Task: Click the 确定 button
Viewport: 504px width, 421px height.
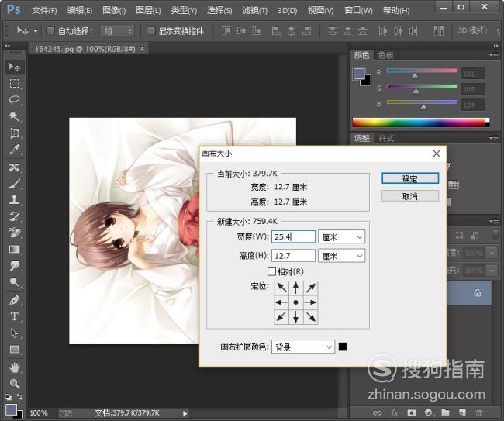Action: click(x=410, y=178)
